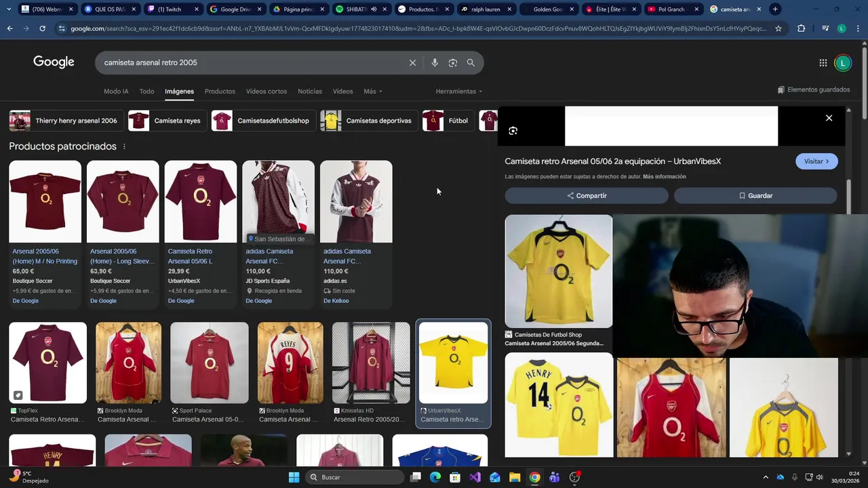Open Chrome icon in taskbar
This screenshot has height=488, width=868.
534,477
